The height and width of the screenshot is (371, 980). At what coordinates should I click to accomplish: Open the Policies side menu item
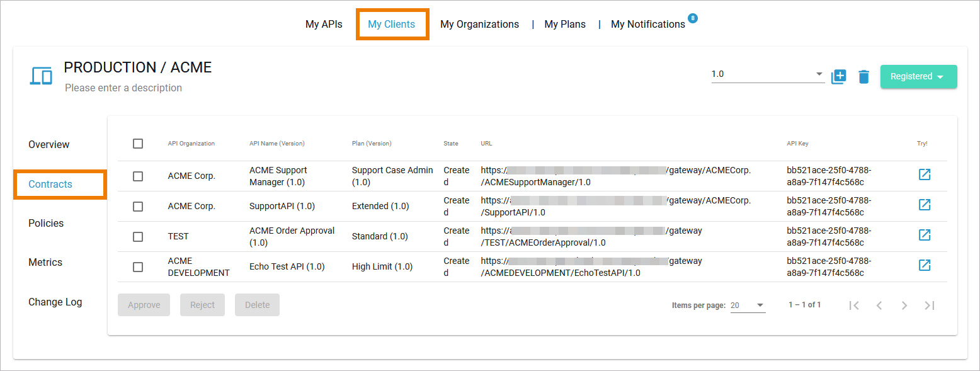point(46,223)
